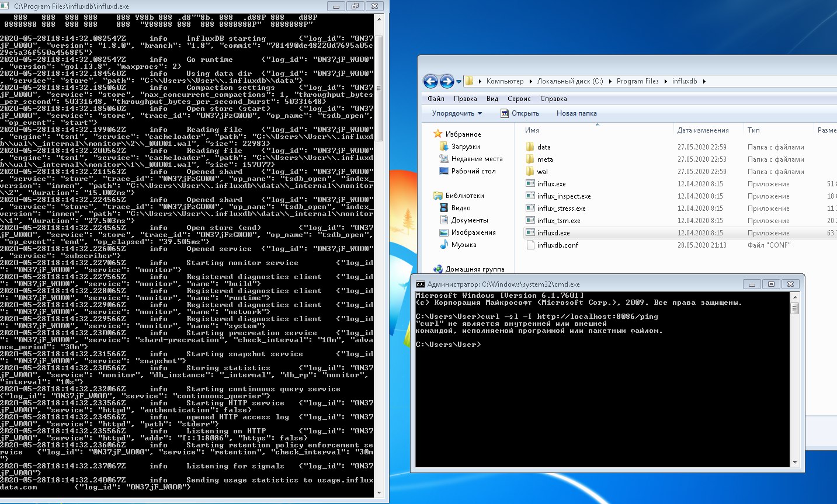The width and height of the screenshot is (837, 504).
Task: Open the Правка menu
Action: pos(465,99)
